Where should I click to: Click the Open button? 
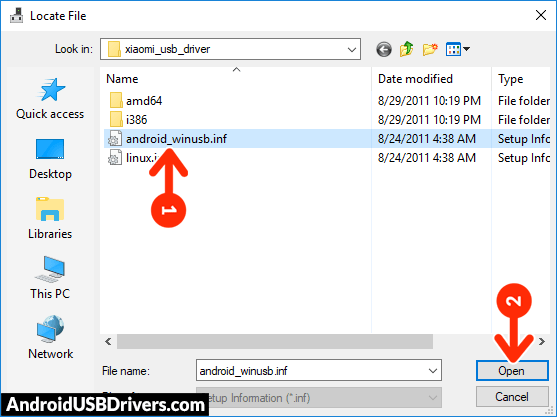512,371
